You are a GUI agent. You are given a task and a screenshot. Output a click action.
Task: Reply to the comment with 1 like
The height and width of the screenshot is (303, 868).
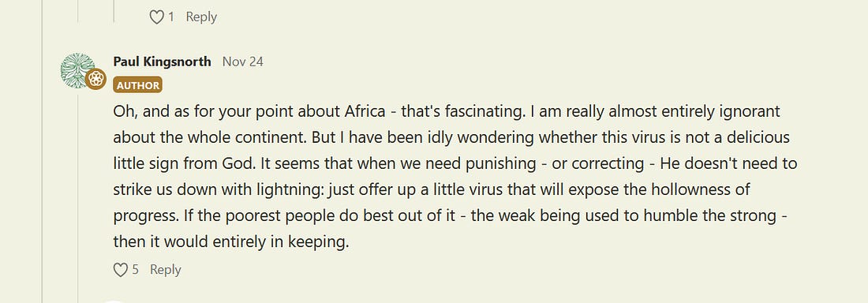(x=201, y=17)
